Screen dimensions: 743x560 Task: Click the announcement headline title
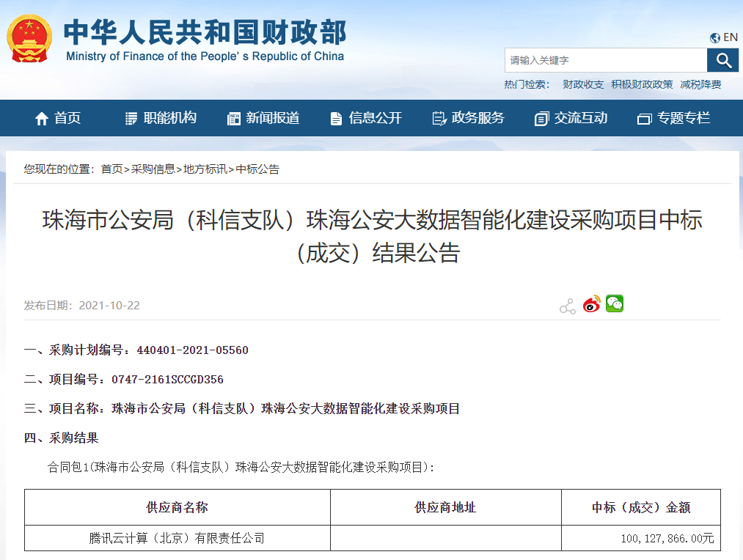[x=372, y=236]
